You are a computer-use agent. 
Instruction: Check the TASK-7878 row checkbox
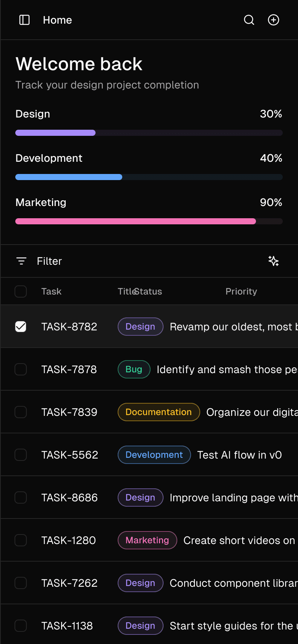tap(21, 369)
